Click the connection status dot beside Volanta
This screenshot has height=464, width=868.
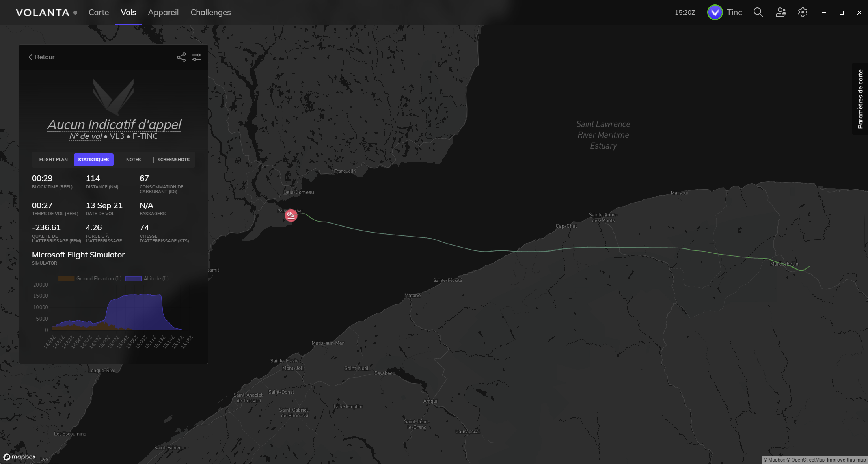pyautogui.click(x=75, y=13)
